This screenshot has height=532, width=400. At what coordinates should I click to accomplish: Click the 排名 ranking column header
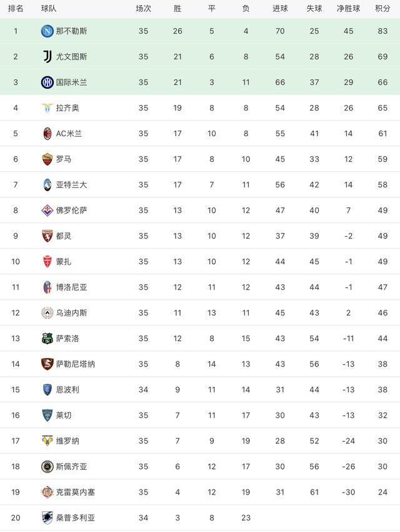[x=16, y=8]
